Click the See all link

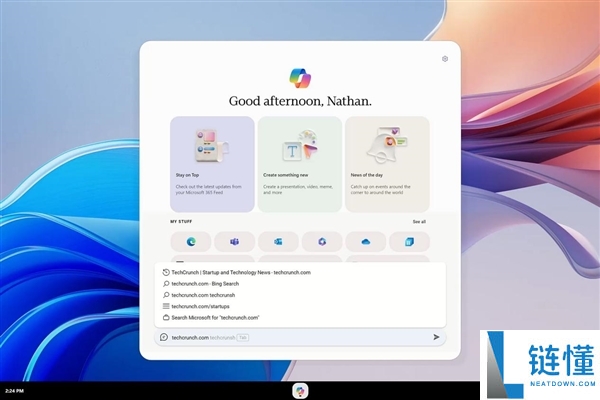point(419,222)
